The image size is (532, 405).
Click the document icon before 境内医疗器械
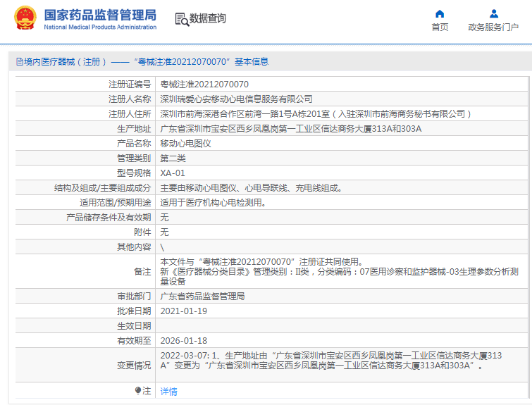20,62
